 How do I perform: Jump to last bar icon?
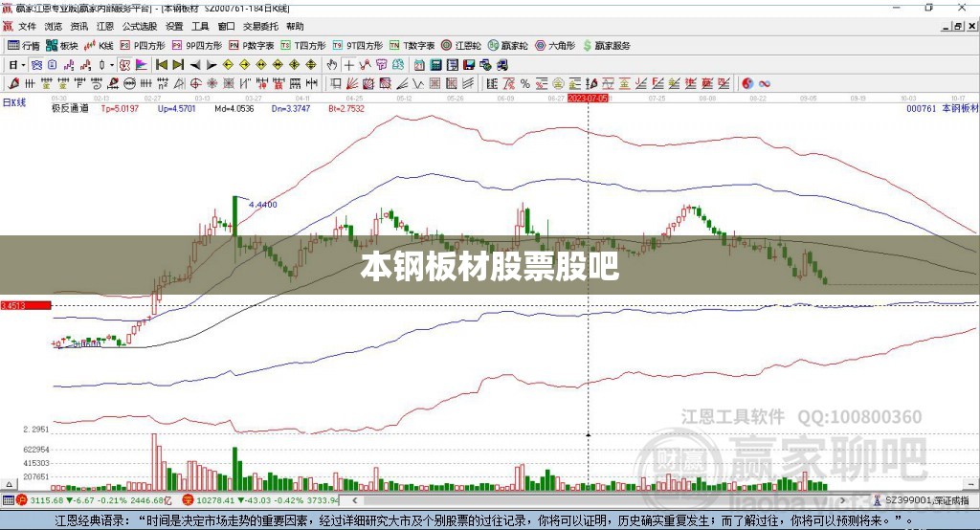tap(178, 65)
